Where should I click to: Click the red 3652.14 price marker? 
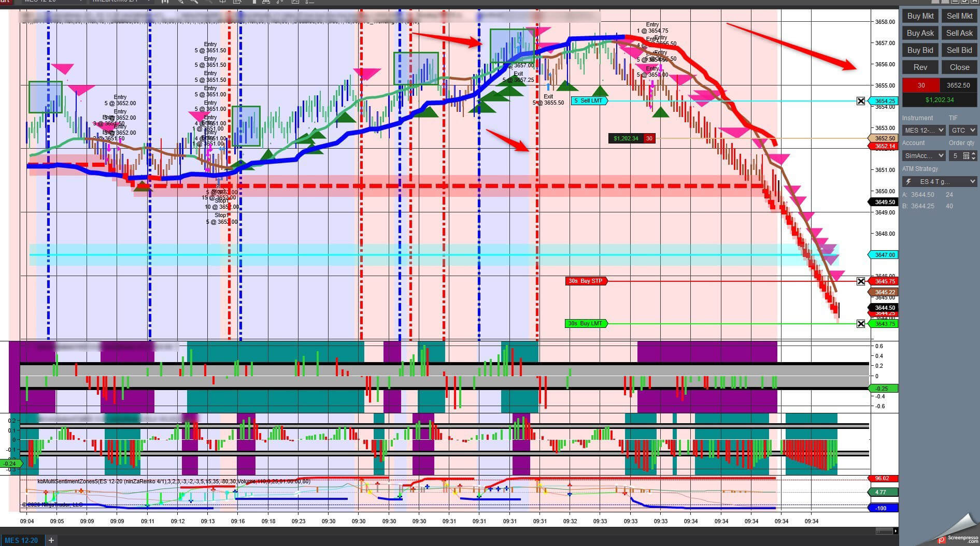(x=884, y=146)
